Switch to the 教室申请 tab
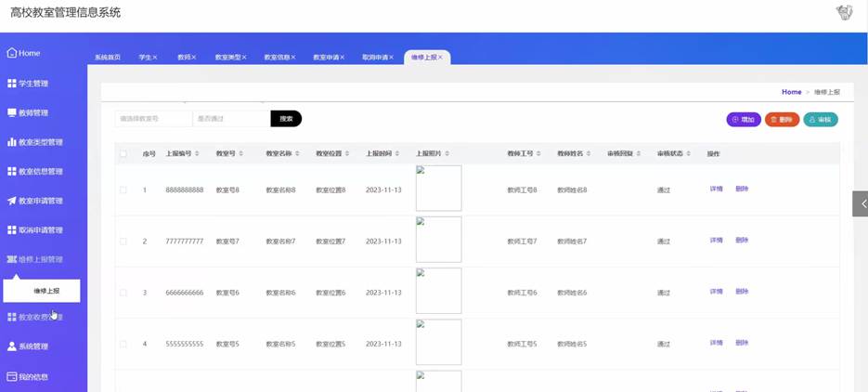The image size is (868, 392). 329,57
